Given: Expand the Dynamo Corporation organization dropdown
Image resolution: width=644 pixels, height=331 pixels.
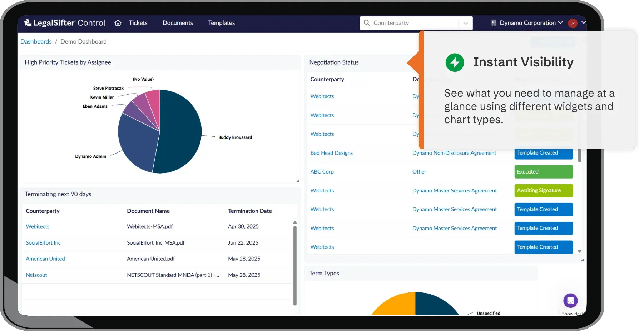Looking at the screenshot, I should (x=560, y=23).
